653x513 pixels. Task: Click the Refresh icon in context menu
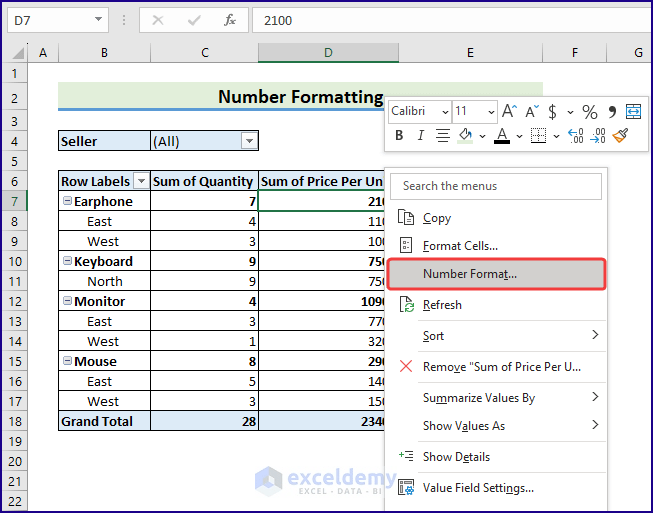(406, 304)
